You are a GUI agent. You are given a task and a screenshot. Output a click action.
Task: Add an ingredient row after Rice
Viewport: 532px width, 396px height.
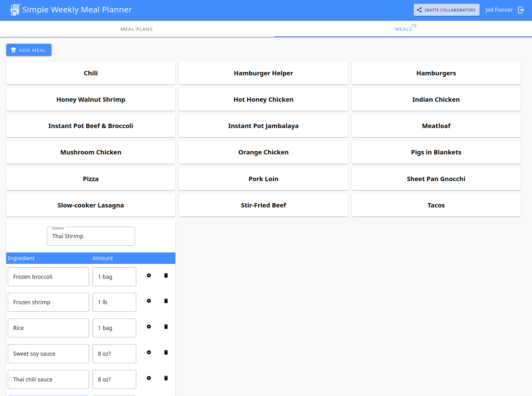pyautogui.click(x=149, y=327)
